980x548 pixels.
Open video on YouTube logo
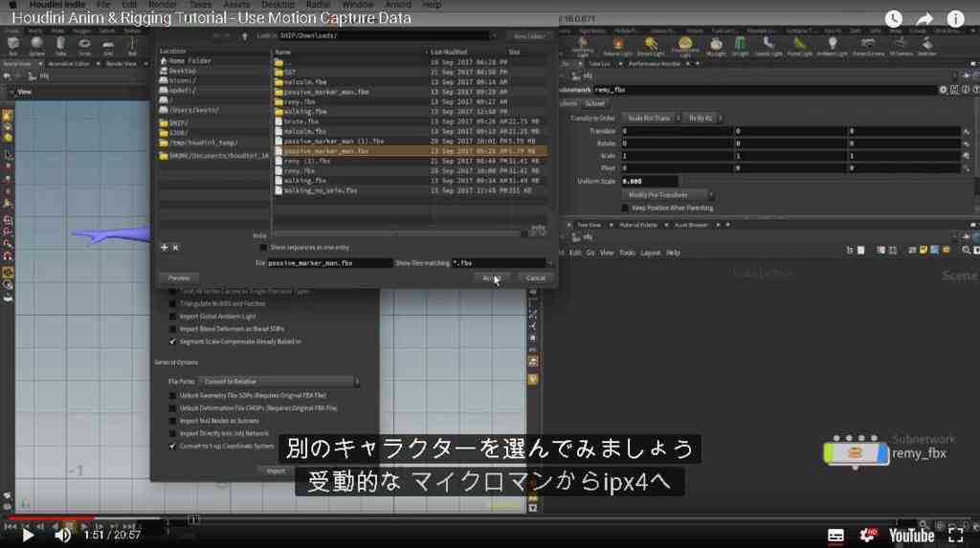[911, 536]
